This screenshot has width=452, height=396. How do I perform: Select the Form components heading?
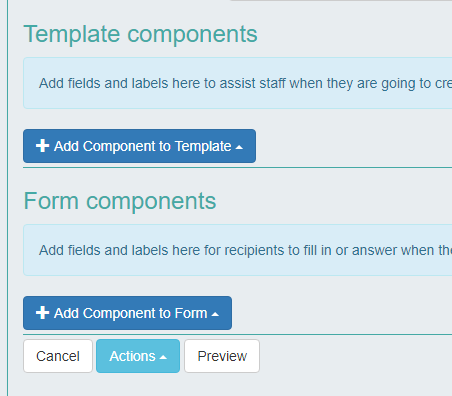click(x=120, y=201)
